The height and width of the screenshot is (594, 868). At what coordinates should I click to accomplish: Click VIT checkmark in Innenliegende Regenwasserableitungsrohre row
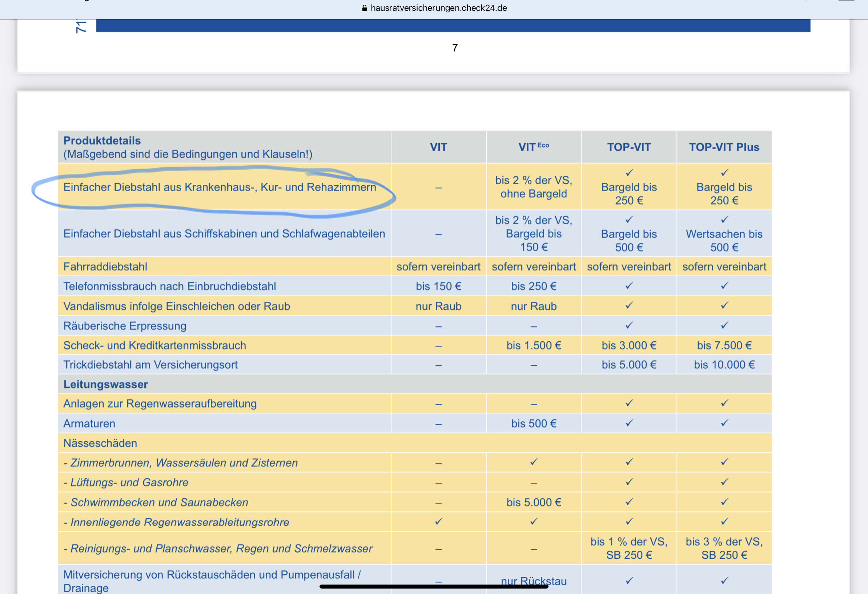pyautogui.click(x=438, y=521)
